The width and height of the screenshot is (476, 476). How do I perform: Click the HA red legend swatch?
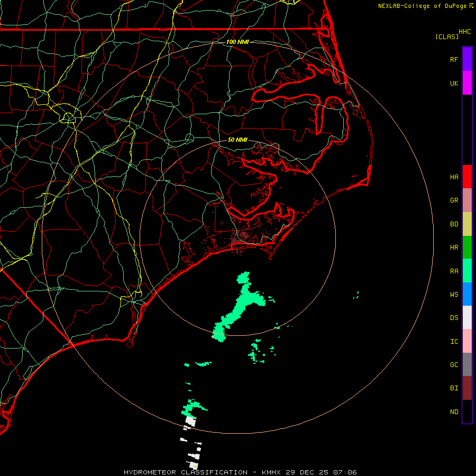tap(467, 177)
